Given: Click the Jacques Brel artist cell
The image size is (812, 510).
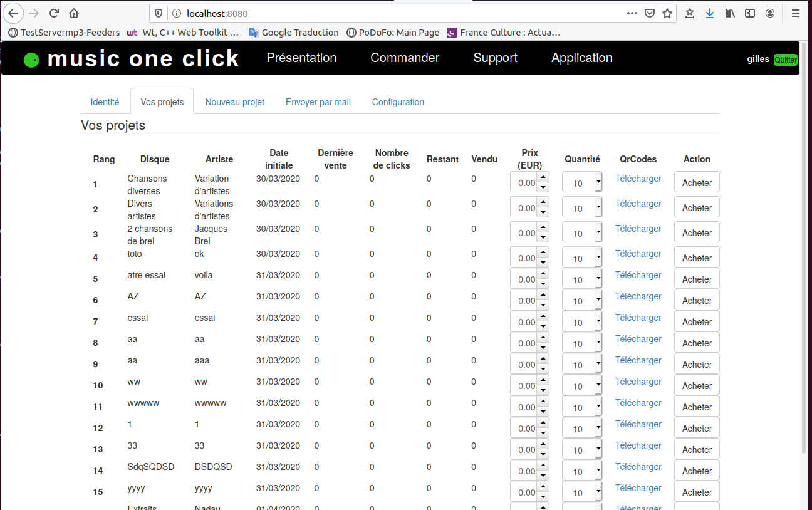Looking at the screenshot, I should tap(211, 235).
